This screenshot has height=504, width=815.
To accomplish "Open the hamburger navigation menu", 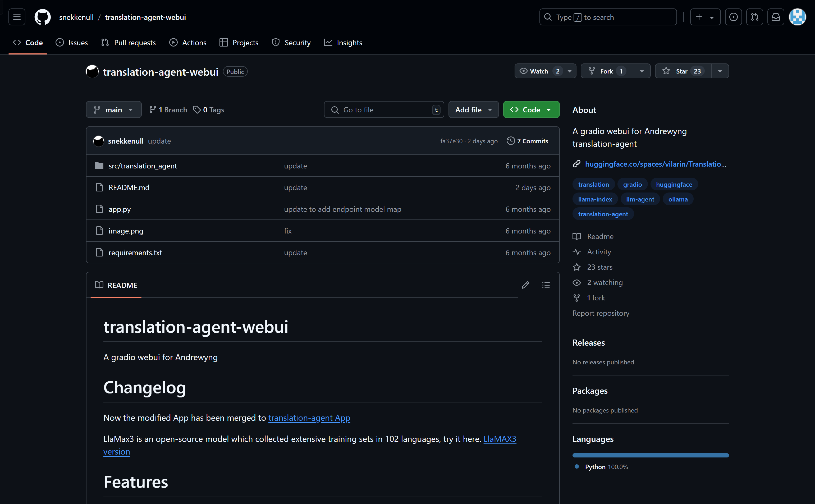I will tap(17, 17).
